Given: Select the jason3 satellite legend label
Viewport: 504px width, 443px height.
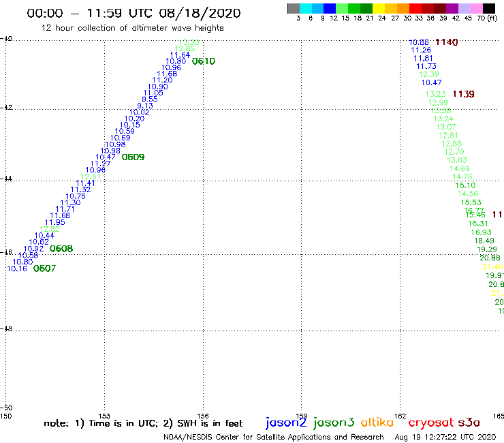Looking at the screenshot, I should [x=334, y=423].
